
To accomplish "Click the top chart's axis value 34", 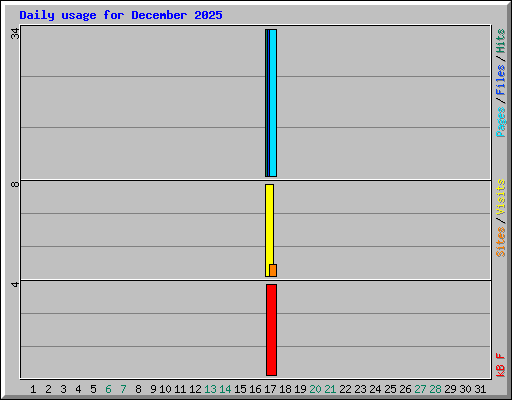I will coord(15,33).
